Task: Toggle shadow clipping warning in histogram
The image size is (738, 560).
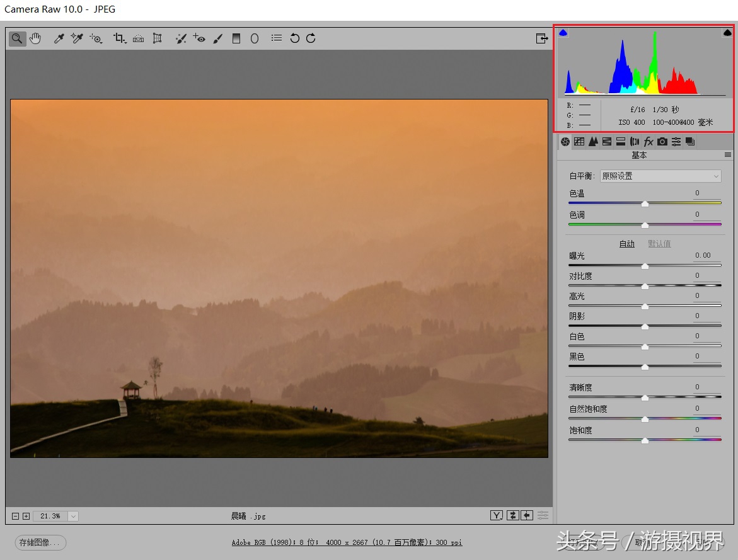Action: pyautogui.click(x=563, y=33)
